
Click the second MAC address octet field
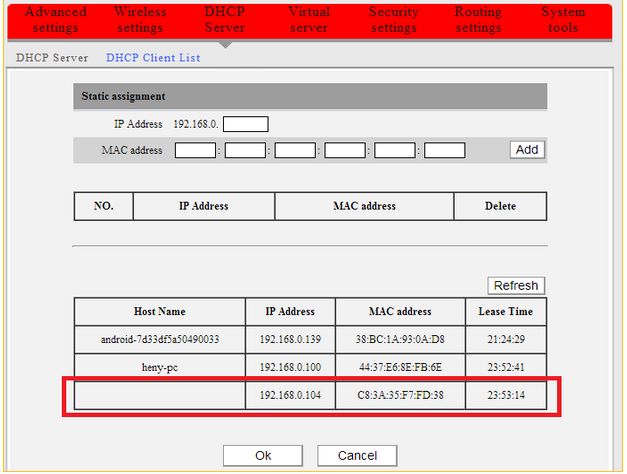click(x=246, y=150)
